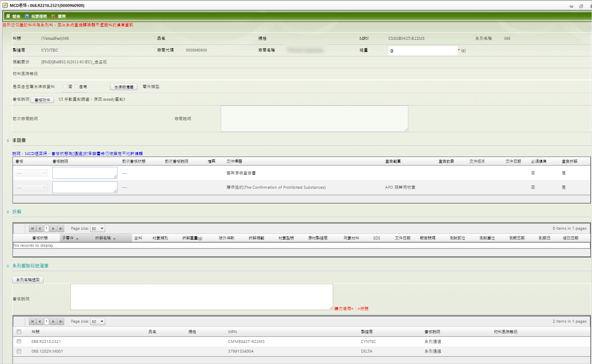The width and height of the screenshot is (592, 364).
Task: Check the box for row 068.R2210.2321
Action: [x=19, y=341]
